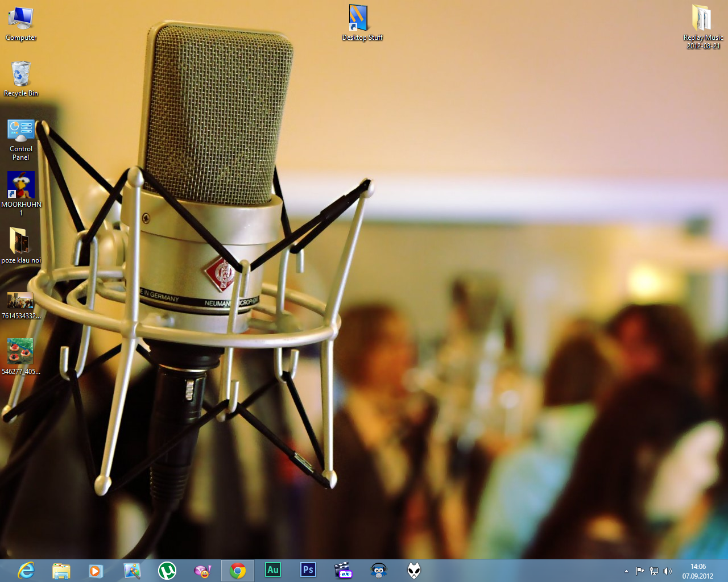
Task: Open the picture editor with wand icon
Action: click(132, 570)
